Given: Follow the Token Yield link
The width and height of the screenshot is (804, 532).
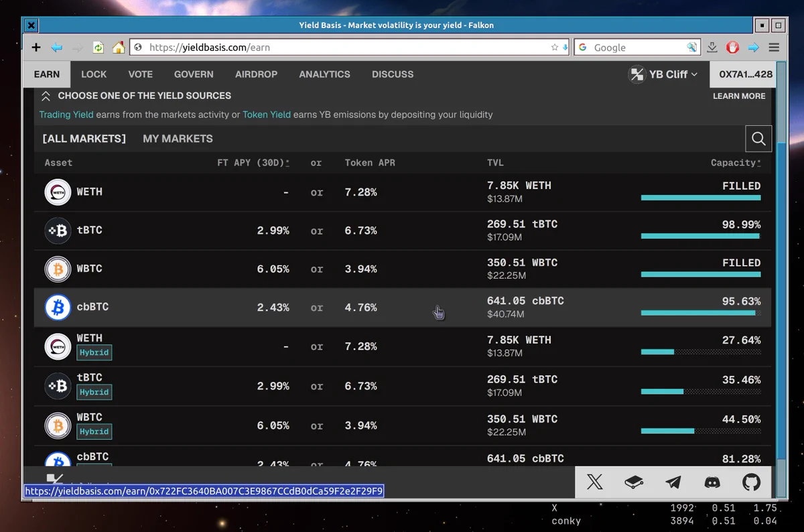Looking at the screenshot, I should coord(267,115).
